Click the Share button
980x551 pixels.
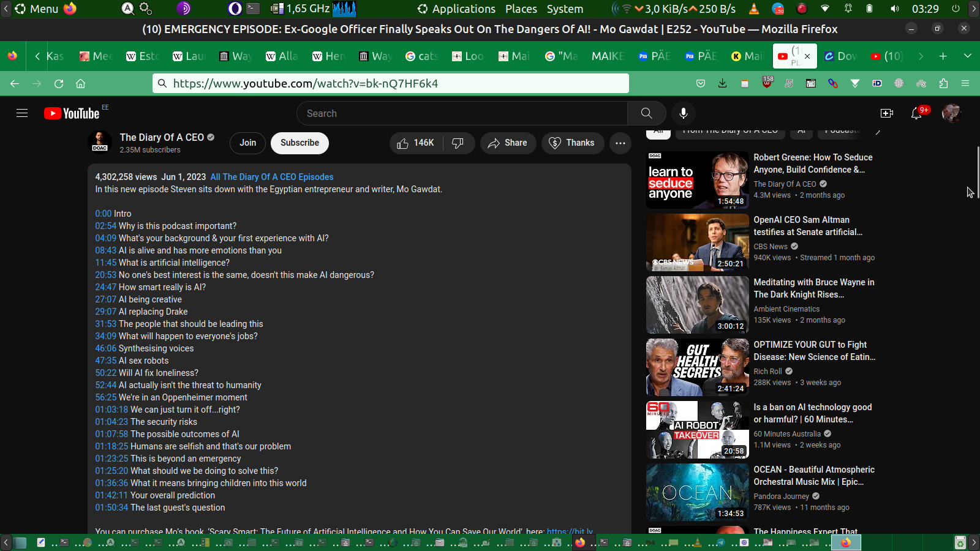click(508, 143)
